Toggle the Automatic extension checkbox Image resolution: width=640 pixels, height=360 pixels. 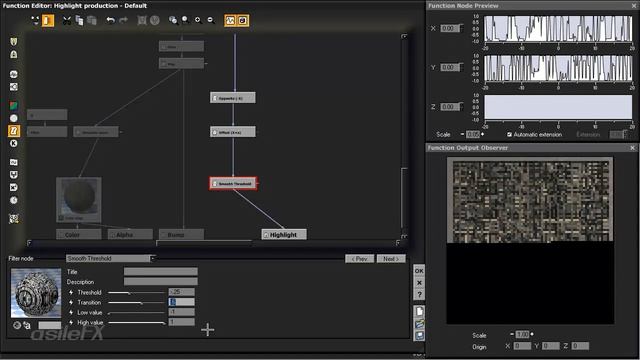[509, 134]
